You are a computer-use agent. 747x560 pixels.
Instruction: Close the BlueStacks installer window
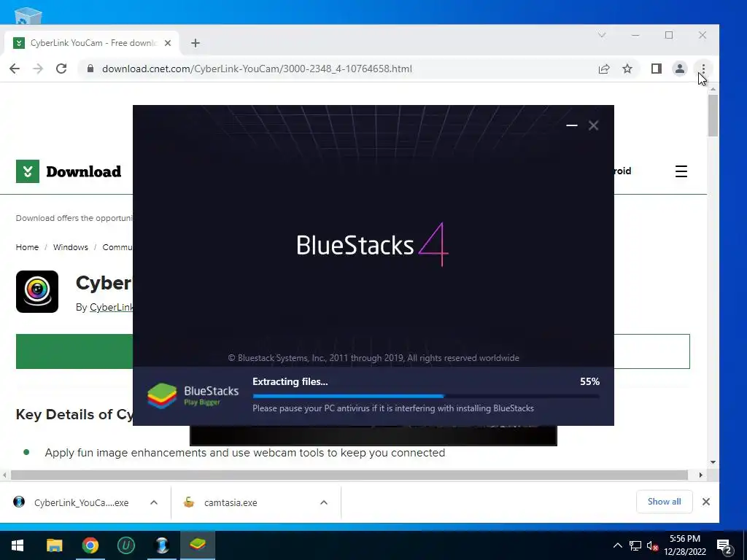(x=593, y=125)
